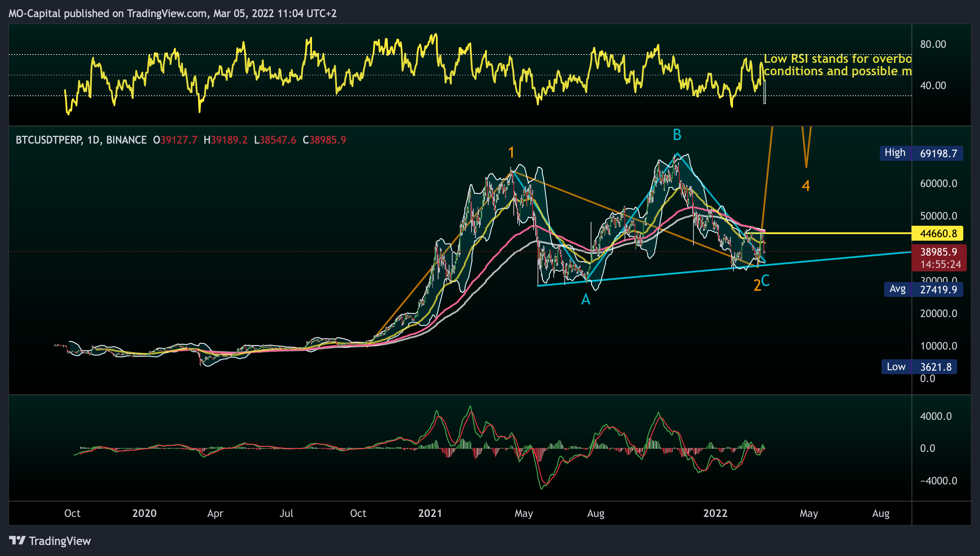Click the low value L38547.6

coord(275,140)
